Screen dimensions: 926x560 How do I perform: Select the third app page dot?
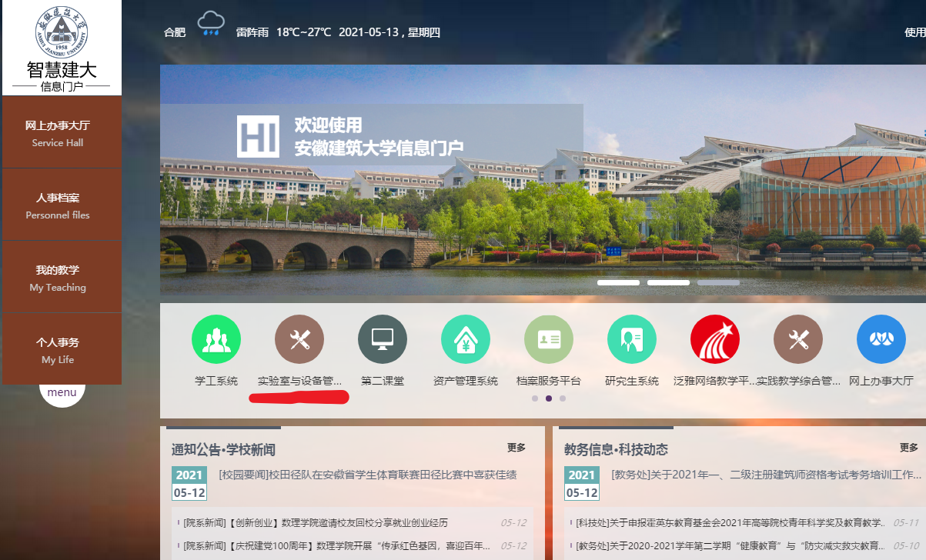[563, 398]
